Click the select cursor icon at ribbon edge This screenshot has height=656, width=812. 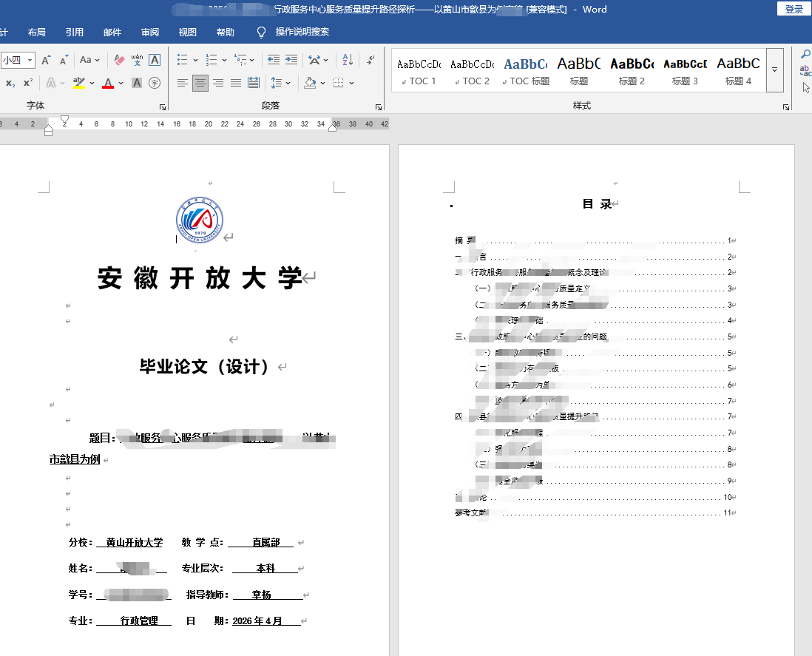point(806,87)
